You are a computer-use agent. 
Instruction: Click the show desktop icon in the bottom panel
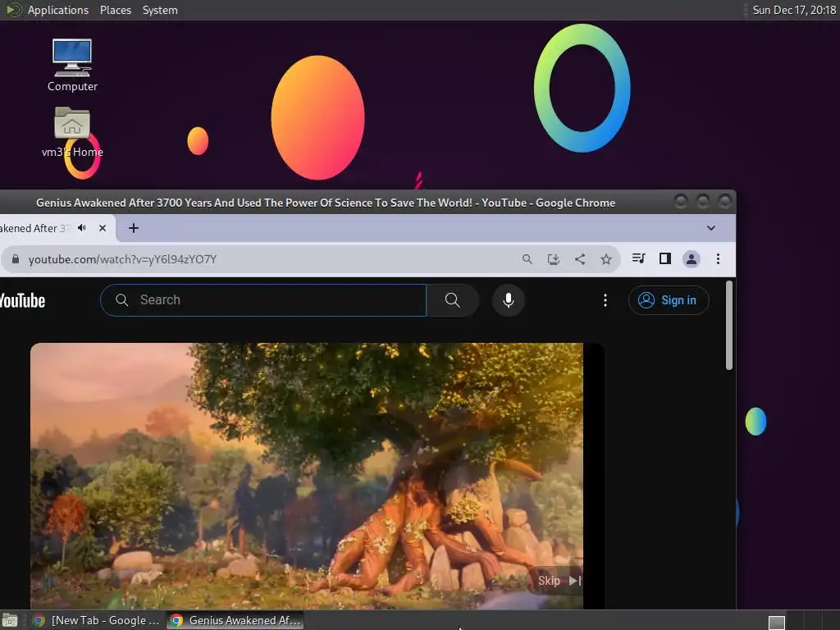click(9, 620)
